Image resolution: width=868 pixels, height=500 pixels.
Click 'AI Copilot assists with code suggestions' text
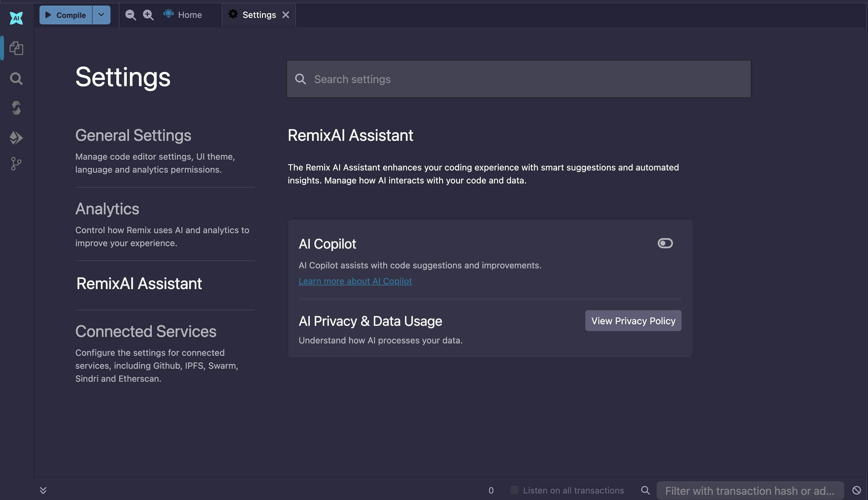420,265
